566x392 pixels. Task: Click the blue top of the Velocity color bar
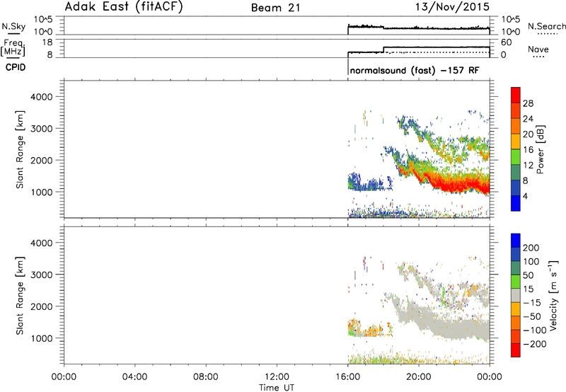click(516, 241)
